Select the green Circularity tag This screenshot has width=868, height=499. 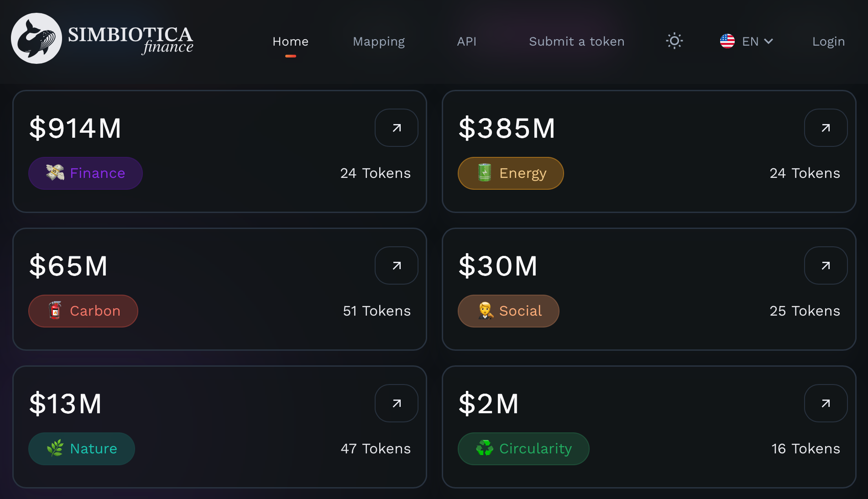523,449
